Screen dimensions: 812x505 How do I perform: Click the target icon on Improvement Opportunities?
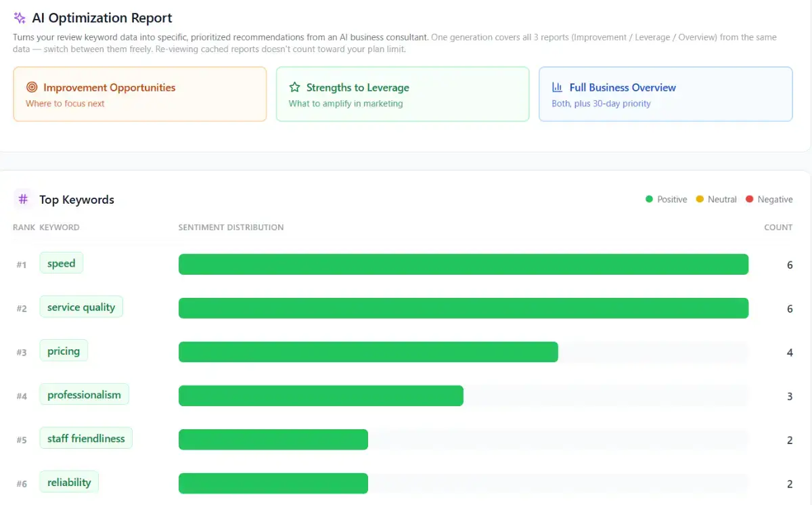31,87
